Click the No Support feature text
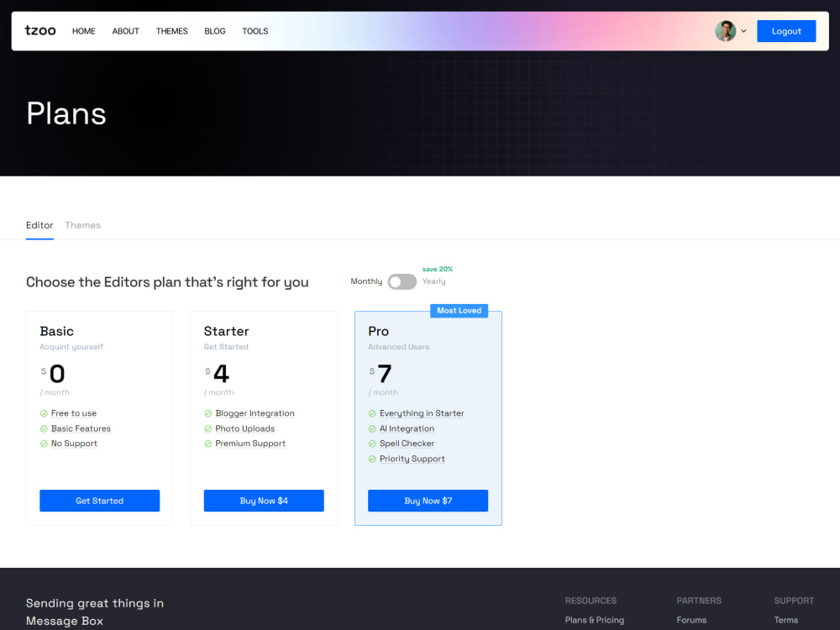The image size is (840, 630). click(74, 443)
